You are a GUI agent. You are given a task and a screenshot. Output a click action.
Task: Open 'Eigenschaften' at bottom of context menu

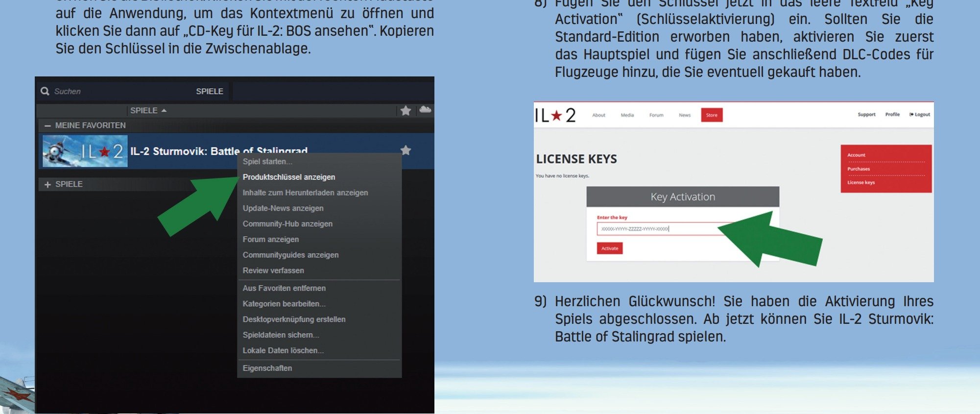(267, 368)
